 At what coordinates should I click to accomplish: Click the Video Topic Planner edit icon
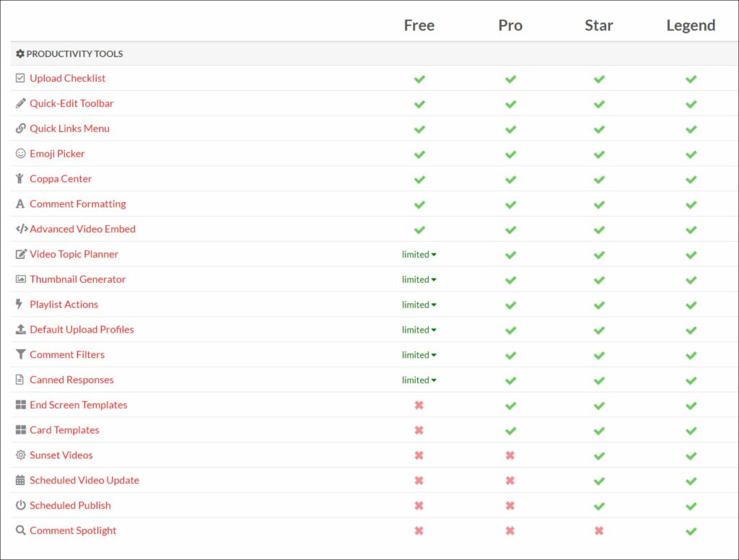point(21,254)
